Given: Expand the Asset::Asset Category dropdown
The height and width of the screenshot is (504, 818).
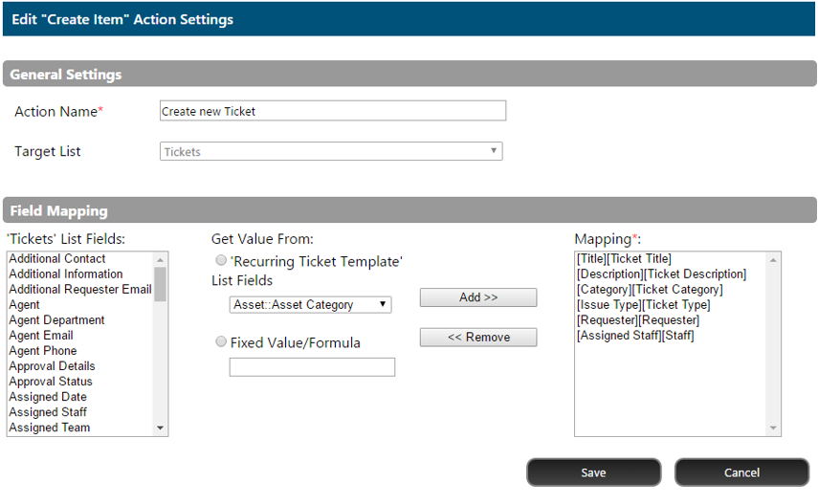Looking at the screenshot, I should coord(310,305).
